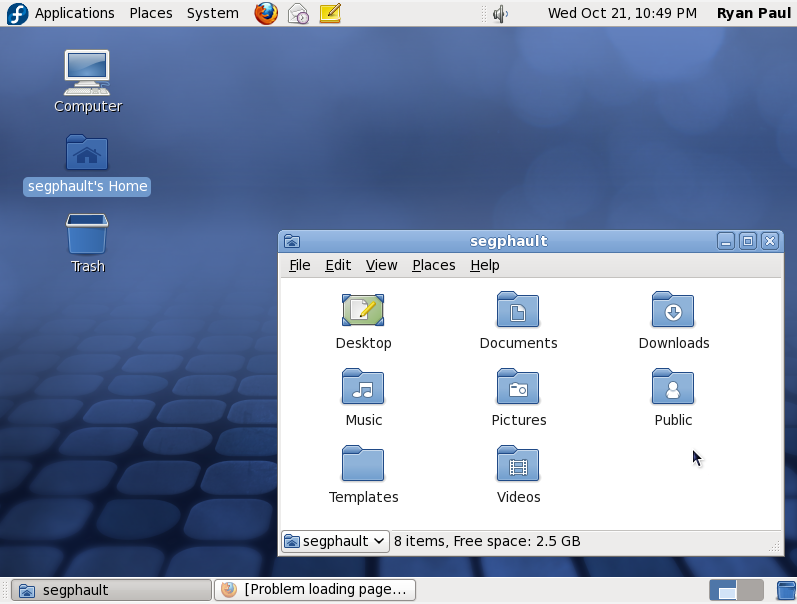The image size is (797, 604).
Task: Switch to the Problem loading page taskbar window
Action: coord(315,590)
